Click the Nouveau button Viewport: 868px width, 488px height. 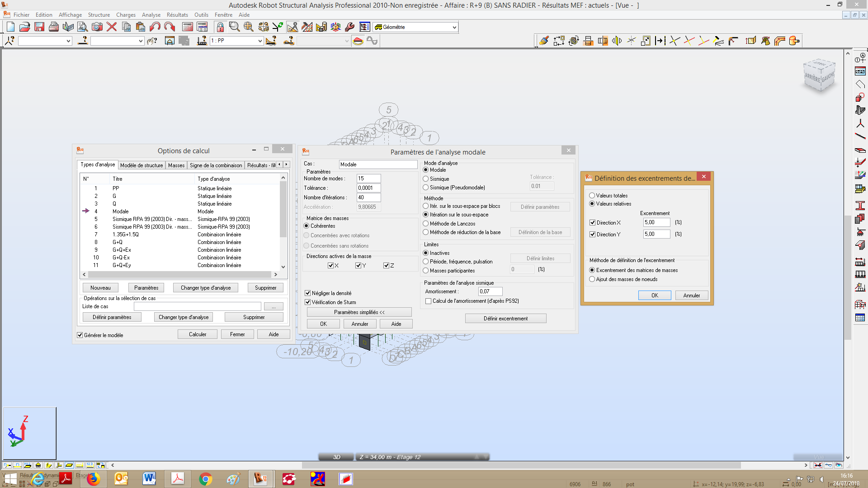pyautogui.click(x=100, y=288)
